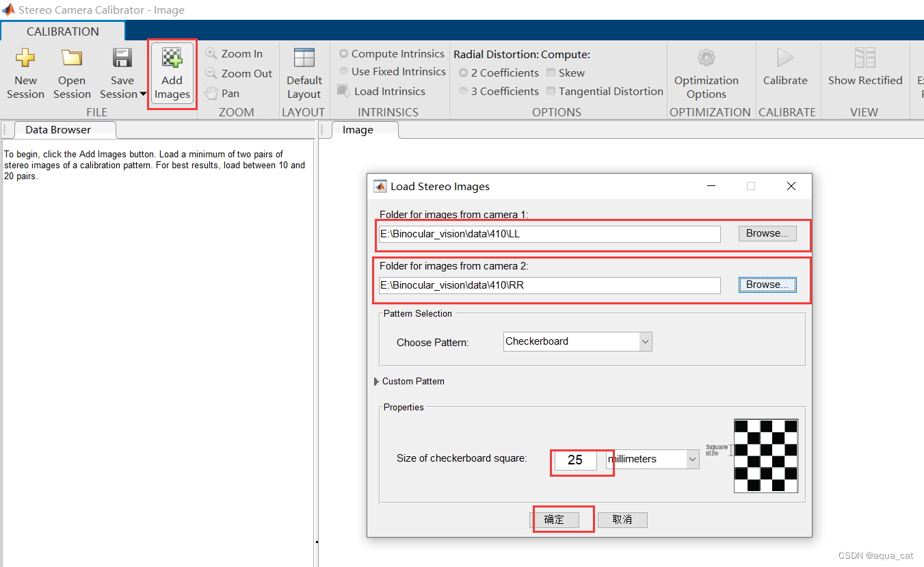The image size is (924, 567).
Task: Select Compute Intrinsics radio button
Action: tap(344, 53)
